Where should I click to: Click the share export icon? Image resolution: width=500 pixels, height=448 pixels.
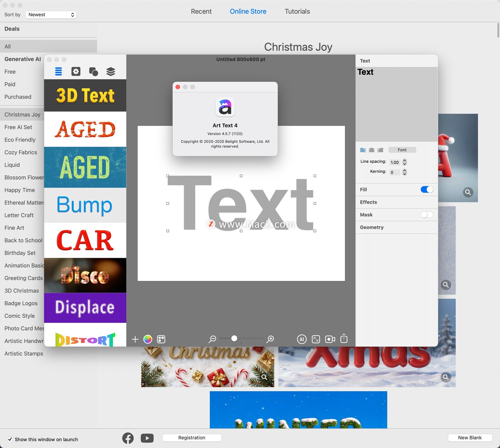(x=344, y=339)
